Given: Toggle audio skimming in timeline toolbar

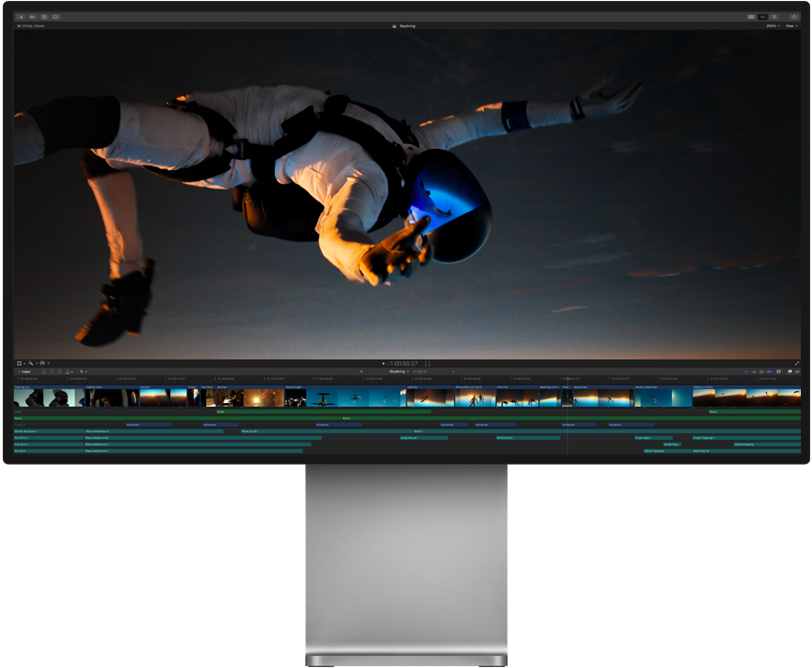Looking at the screenshot, I should 754,372.
